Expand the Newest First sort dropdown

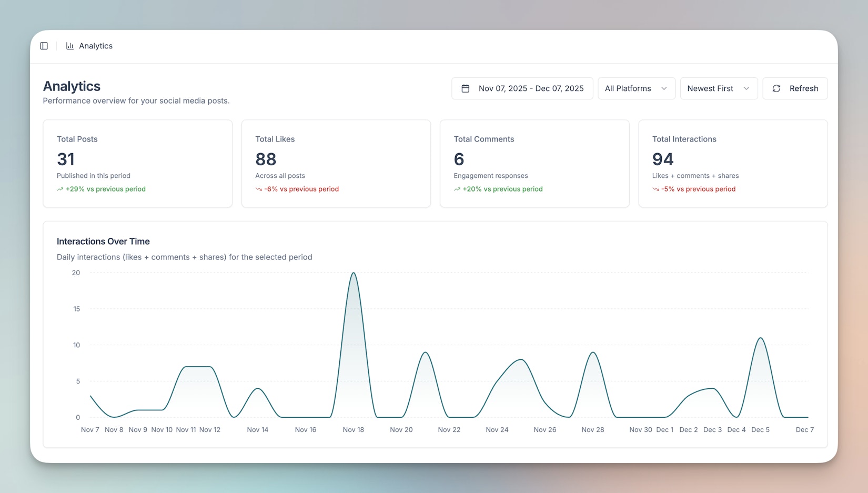click(718, 88)
